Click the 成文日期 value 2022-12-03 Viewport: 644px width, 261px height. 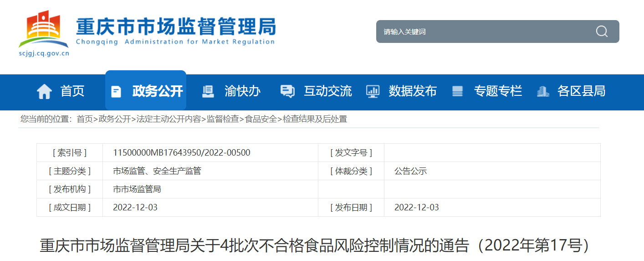pos(135,208)
